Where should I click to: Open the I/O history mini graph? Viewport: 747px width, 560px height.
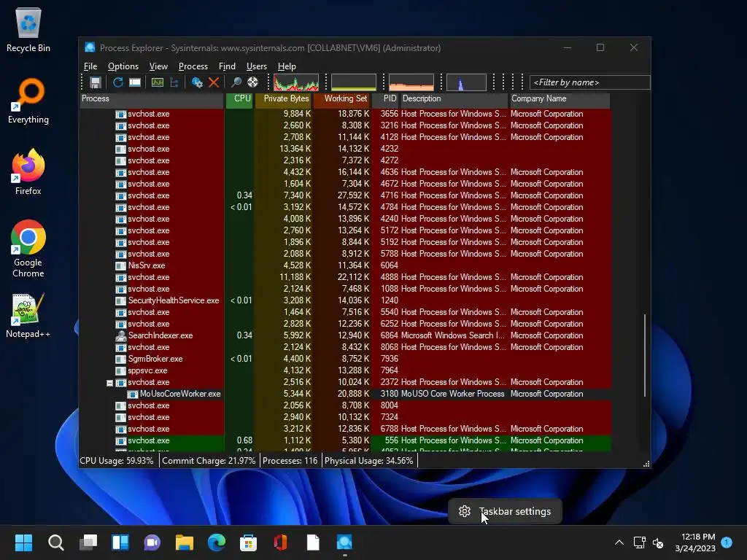point(466,82)
